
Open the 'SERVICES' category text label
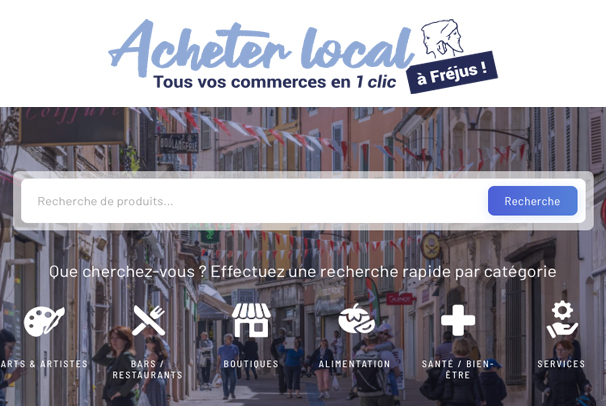(561, 364)
